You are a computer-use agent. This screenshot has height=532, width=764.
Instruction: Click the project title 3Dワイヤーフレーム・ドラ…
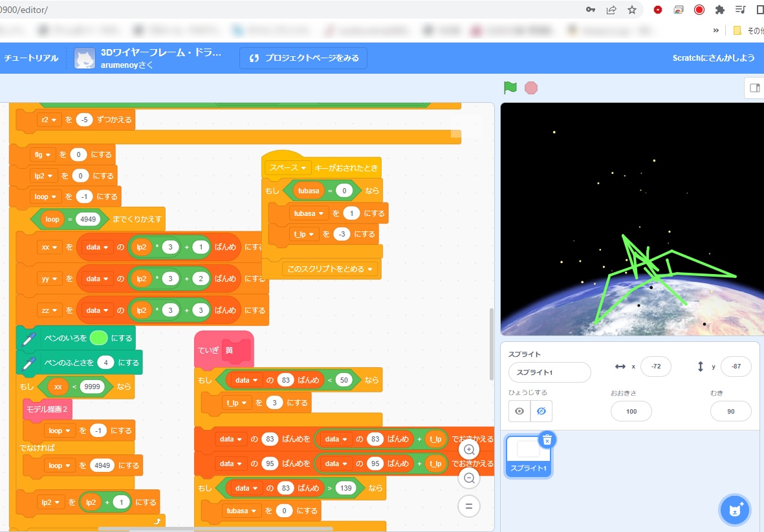pyautogui.click(x=161, y=52)
